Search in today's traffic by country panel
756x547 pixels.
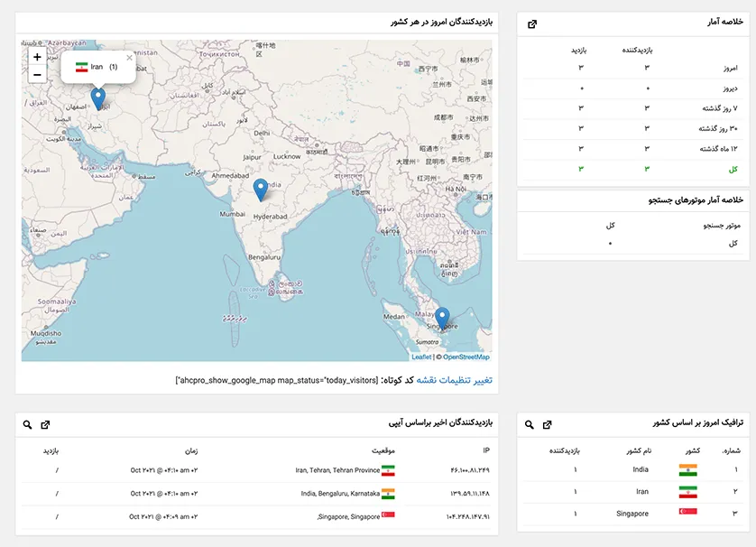530,424
